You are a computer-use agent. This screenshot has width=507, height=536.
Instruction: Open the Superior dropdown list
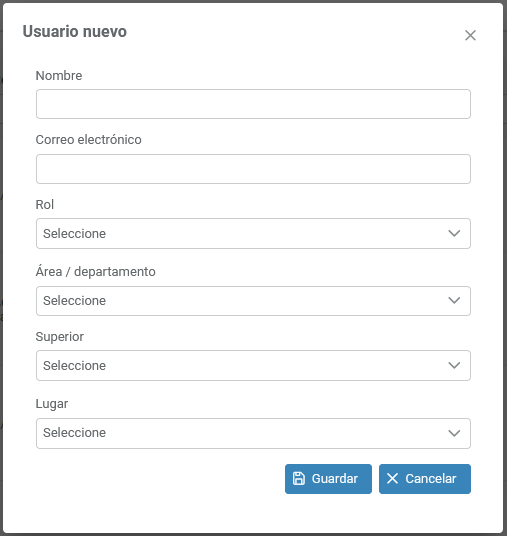tap(253, 365)
